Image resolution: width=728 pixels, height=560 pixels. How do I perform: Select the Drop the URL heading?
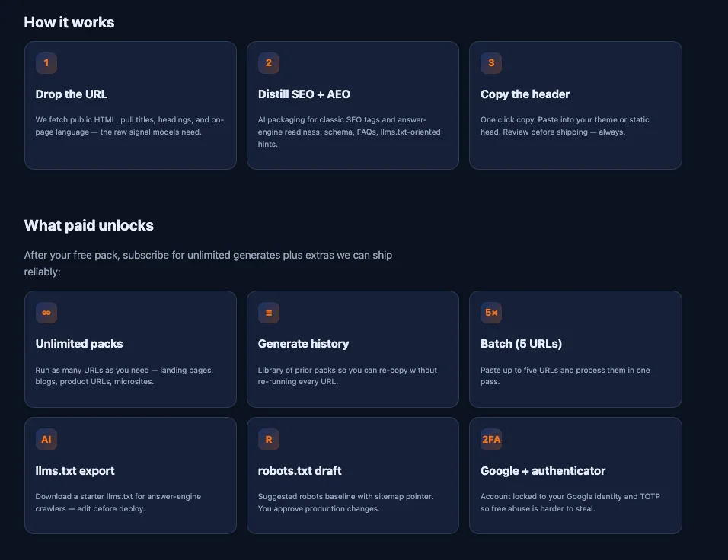72,94
